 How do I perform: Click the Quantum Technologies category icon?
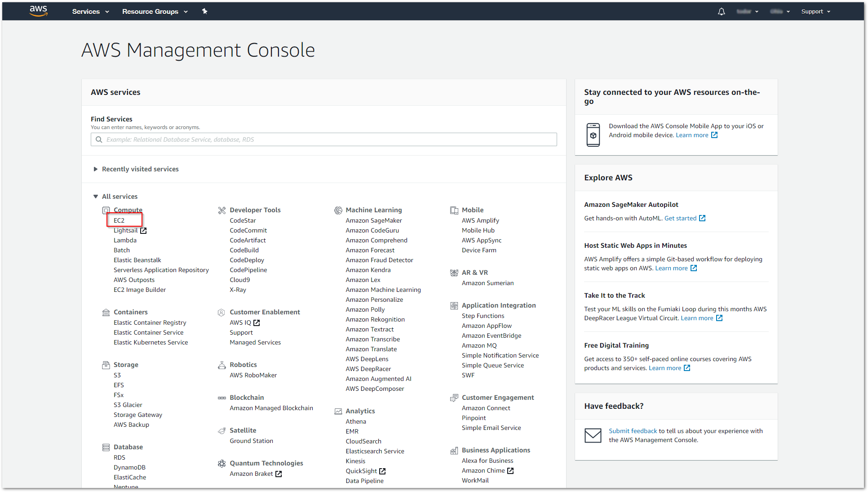222,463
